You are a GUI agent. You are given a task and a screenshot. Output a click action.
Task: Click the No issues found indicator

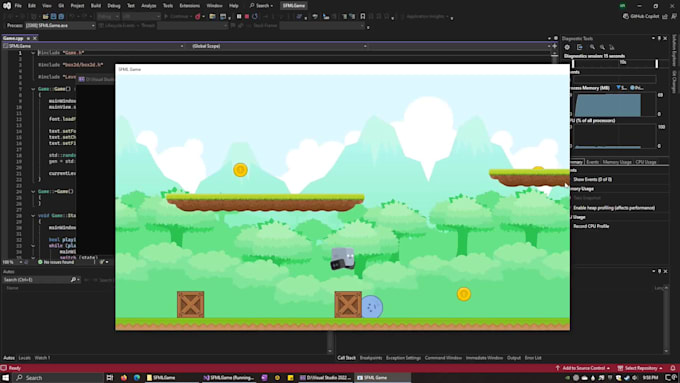click(56, 262)
